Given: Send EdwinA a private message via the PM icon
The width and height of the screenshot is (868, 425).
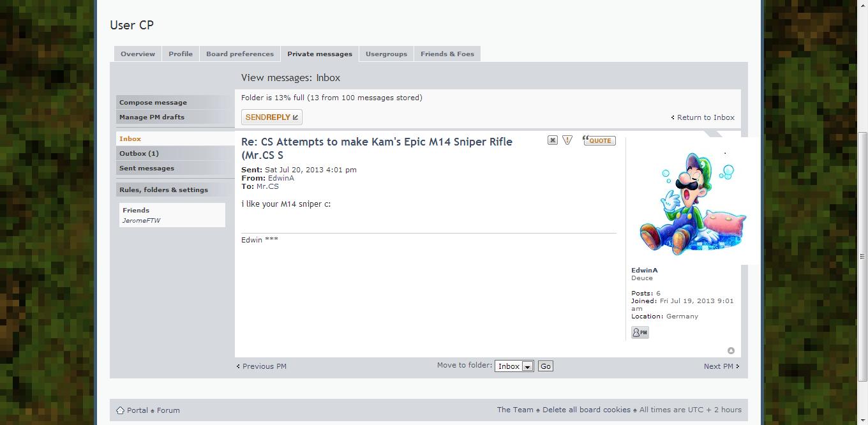Looking at the screenshot, I should coord(640,332).
